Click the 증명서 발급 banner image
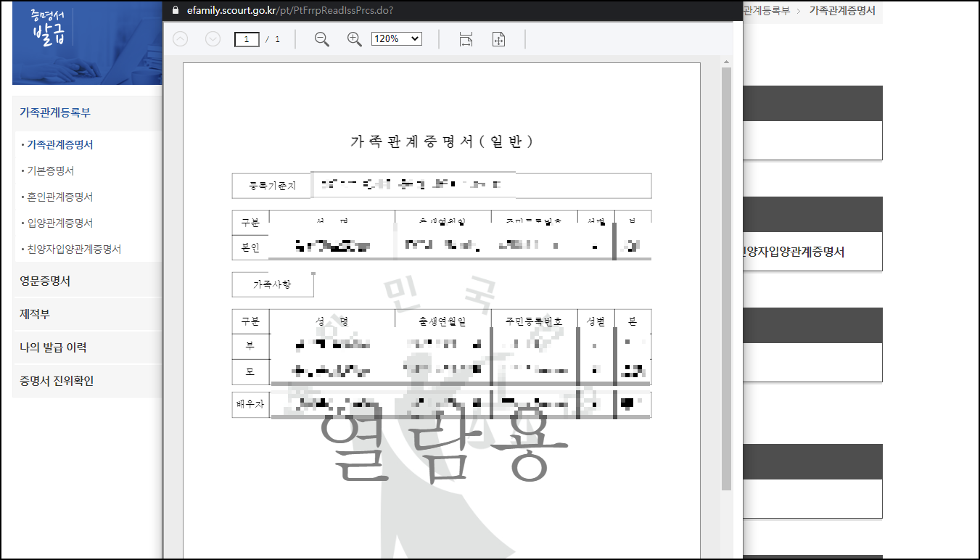980x560 pixels. coord(87,42)
